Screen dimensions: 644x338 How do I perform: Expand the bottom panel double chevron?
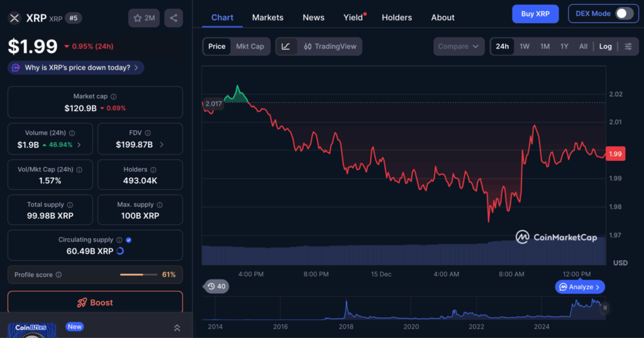coord(177,328)
